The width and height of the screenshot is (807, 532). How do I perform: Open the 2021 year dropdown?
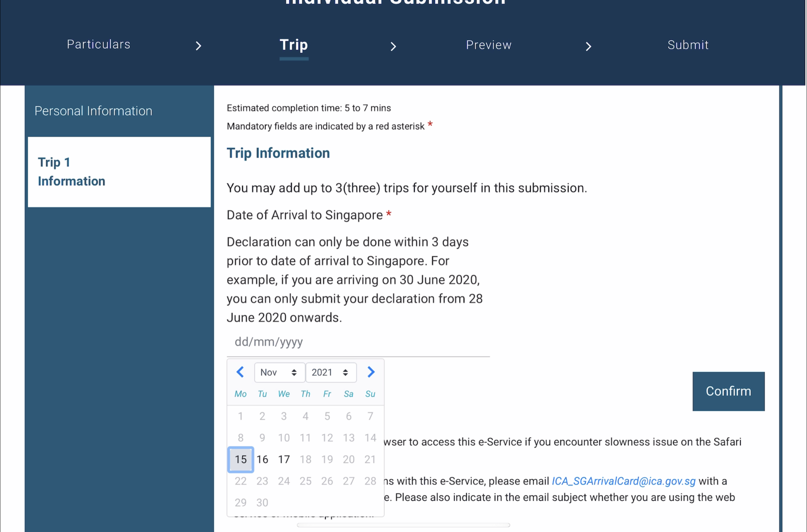point(331,372)
